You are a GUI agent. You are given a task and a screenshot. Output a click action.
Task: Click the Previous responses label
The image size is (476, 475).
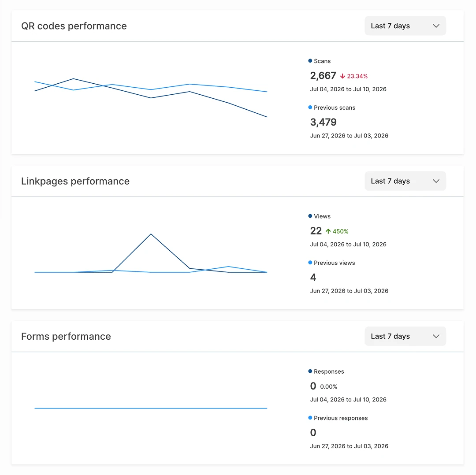[x=341, y=418]
